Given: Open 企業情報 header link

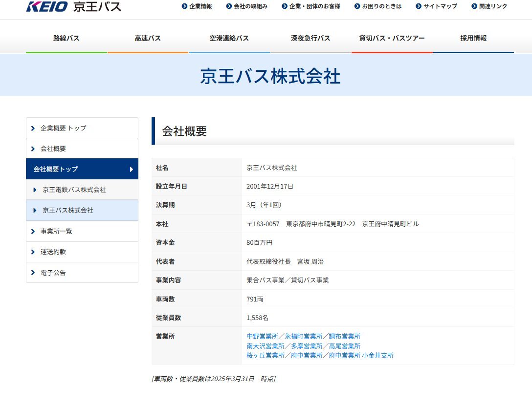Looking at the screenshot, I should click(x=200, y=6).
